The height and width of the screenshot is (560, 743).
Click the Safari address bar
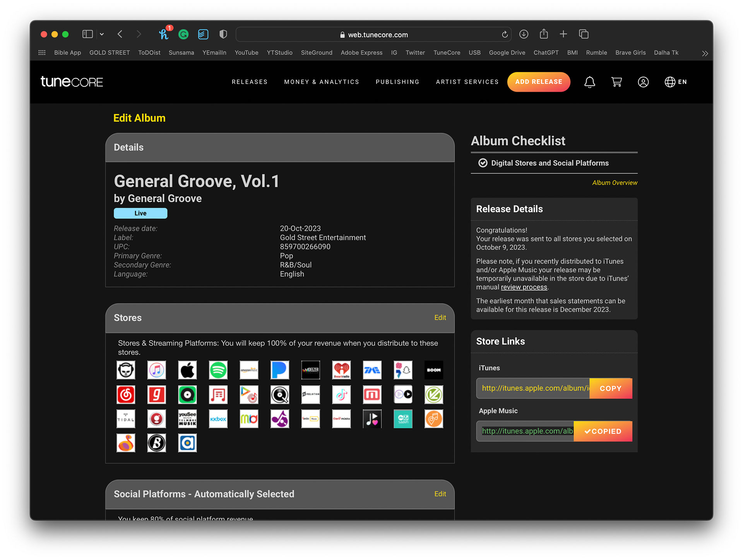pyautogui.click(x=373, y=34)
